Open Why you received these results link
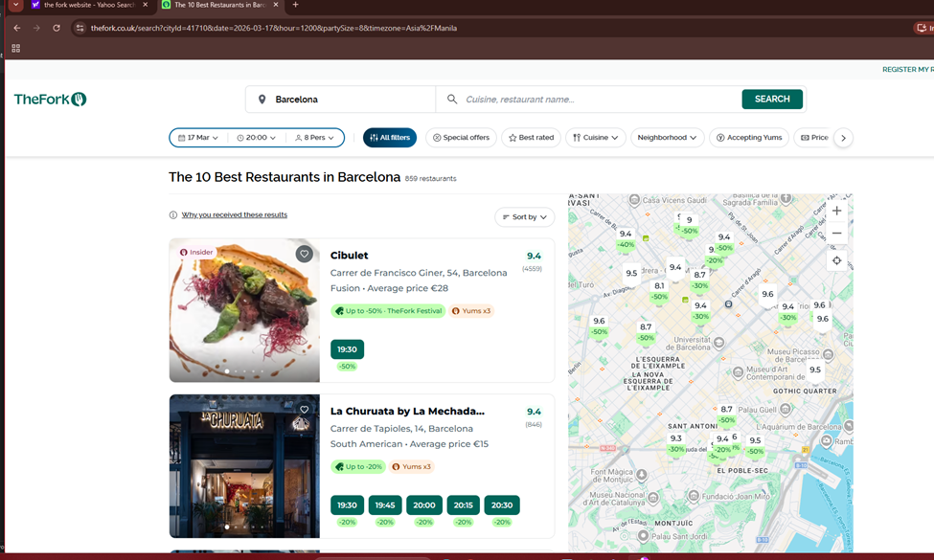 point(235,214)
